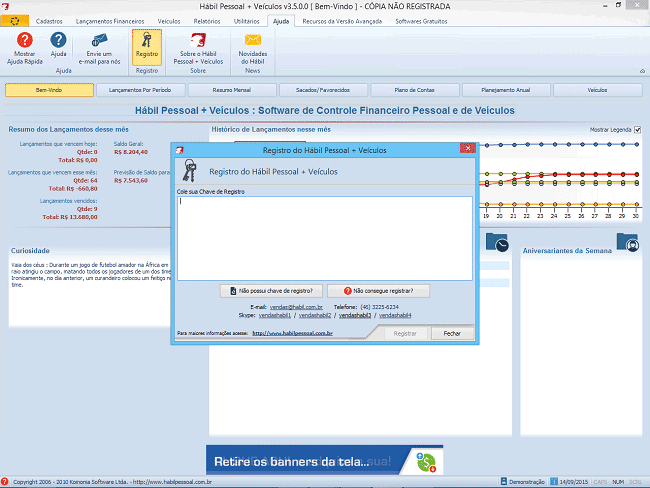Click the help icon in status bar
Image resolution: width=650 pixels, height=488 pixels.
5,481
